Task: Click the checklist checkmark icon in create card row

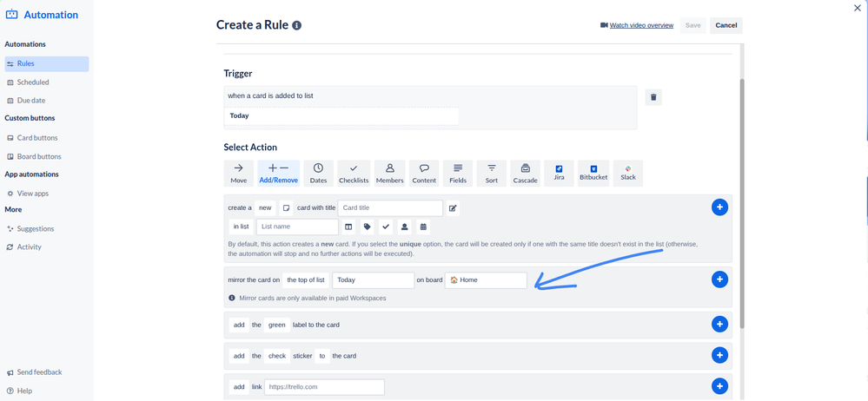Action: tap(387, 227)
